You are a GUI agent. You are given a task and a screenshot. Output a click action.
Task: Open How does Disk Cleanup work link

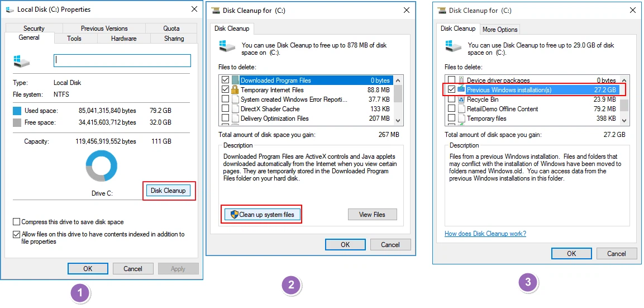(x=485, y=234)
